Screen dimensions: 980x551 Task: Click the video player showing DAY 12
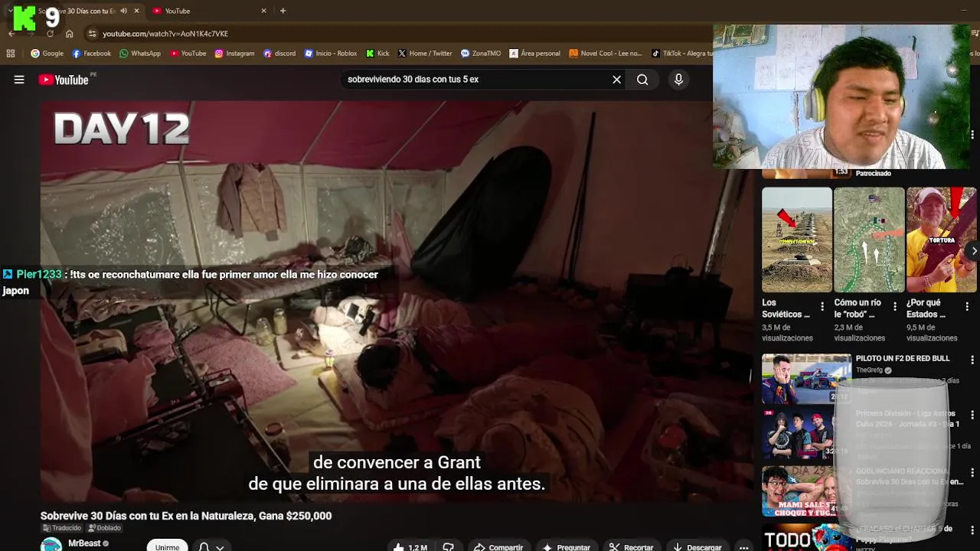click(397, 302)
